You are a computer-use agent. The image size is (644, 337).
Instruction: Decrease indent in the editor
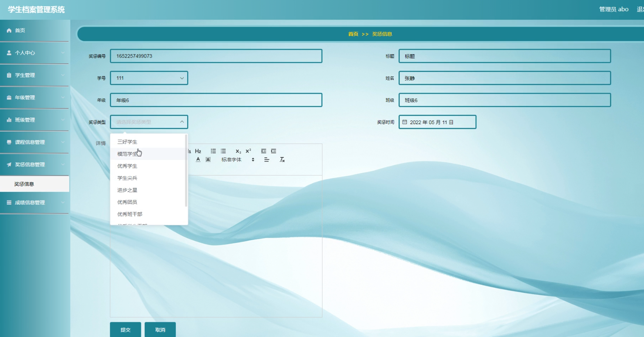(263, 151)
